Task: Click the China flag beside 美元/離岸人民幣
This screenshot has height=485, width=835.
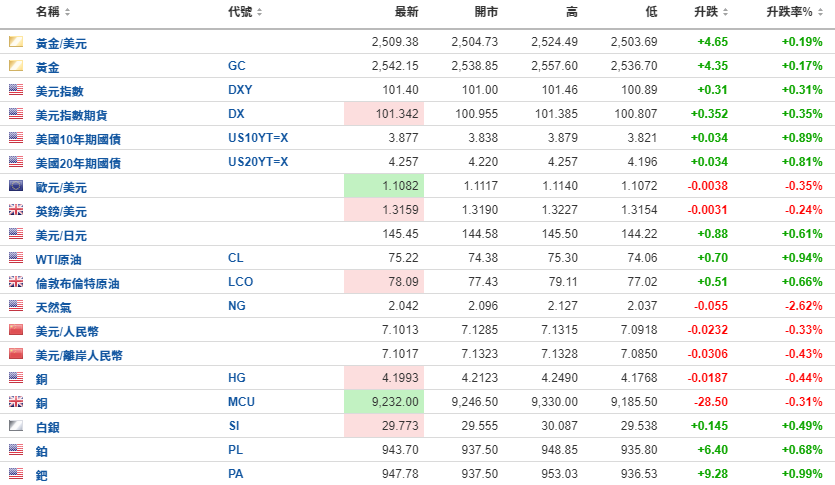Action: (x=15, y=354)
